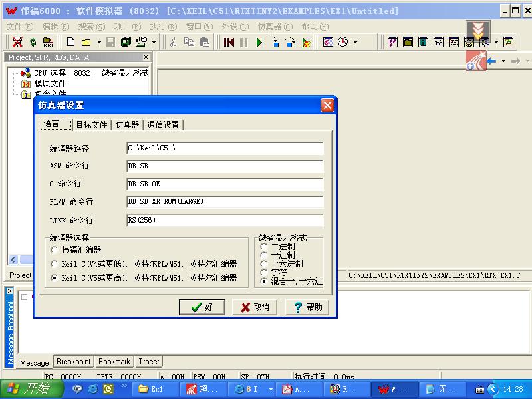Click the Copy icon in the toolbar
Screen dimensions: 532x399
[189, 42]
